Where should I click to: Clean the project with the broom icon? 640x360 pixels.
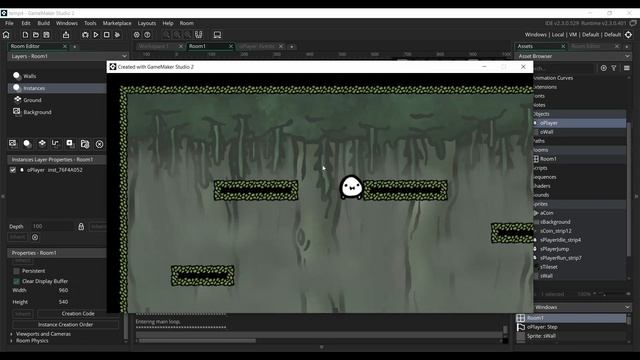pyautogui.click(x=118, y=35)
